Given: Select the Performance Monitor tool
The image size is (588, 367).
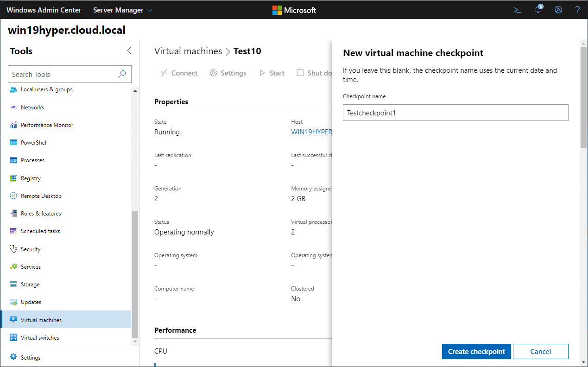Looking at the screenshot, I should pos(47,125).
